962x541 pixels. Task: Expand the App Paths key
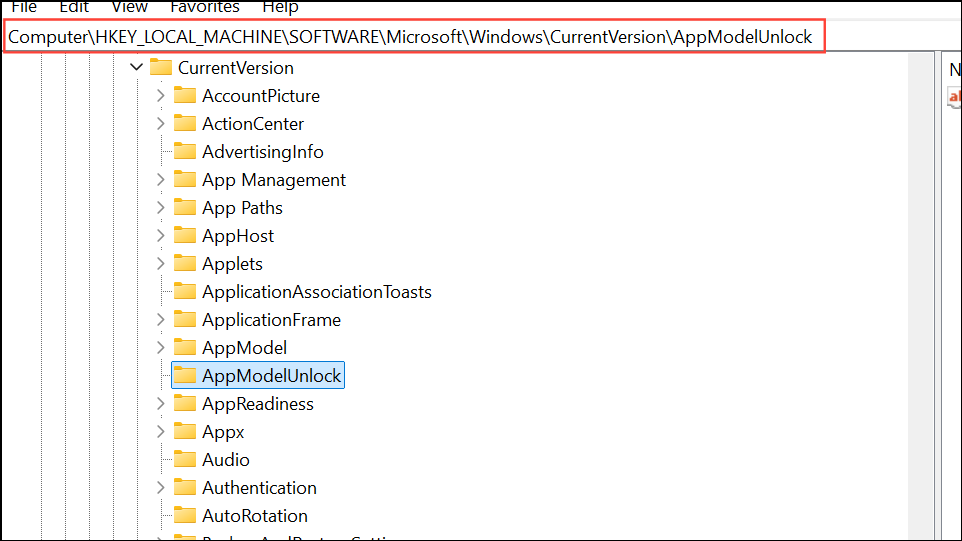(x=160, y=208)
